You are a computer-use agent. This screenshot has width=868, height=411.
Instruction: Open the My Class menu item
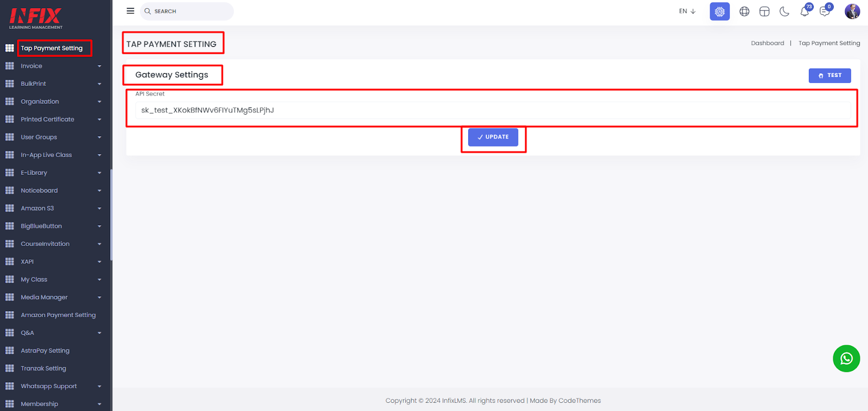(34, 279)
